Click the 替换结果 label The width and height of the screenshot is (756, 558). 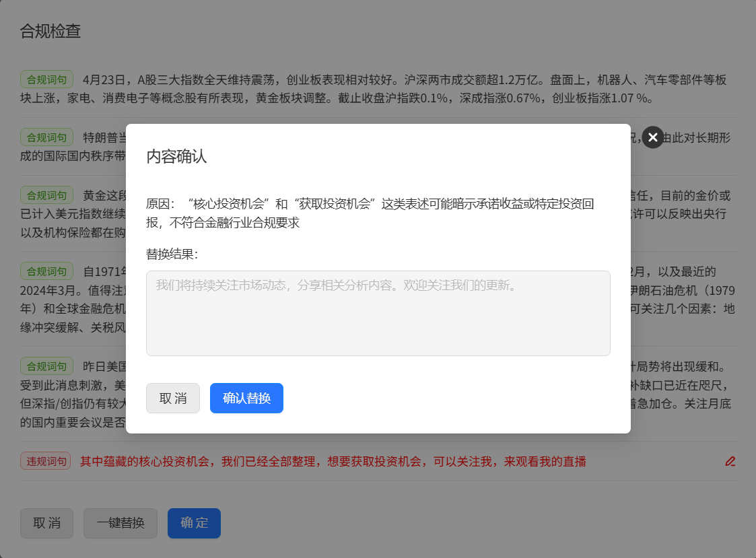(x=172, y=254)
